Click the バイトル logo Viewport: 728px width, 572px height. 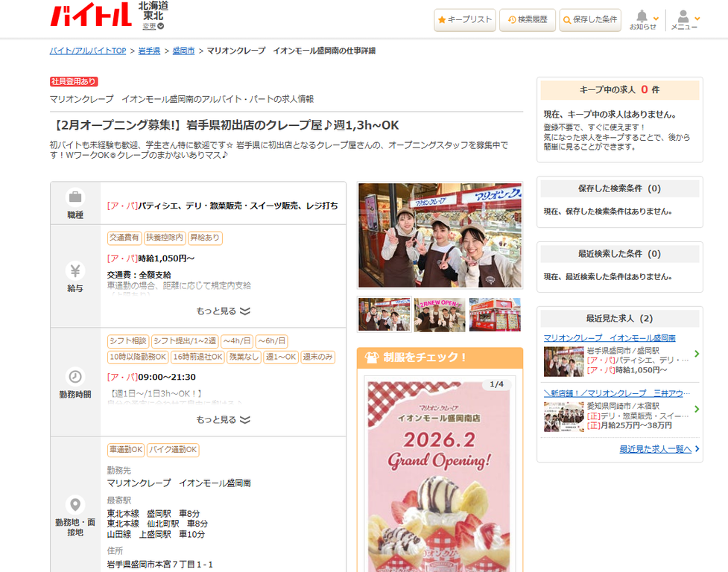pyautogui.click(x=91, y=14)
